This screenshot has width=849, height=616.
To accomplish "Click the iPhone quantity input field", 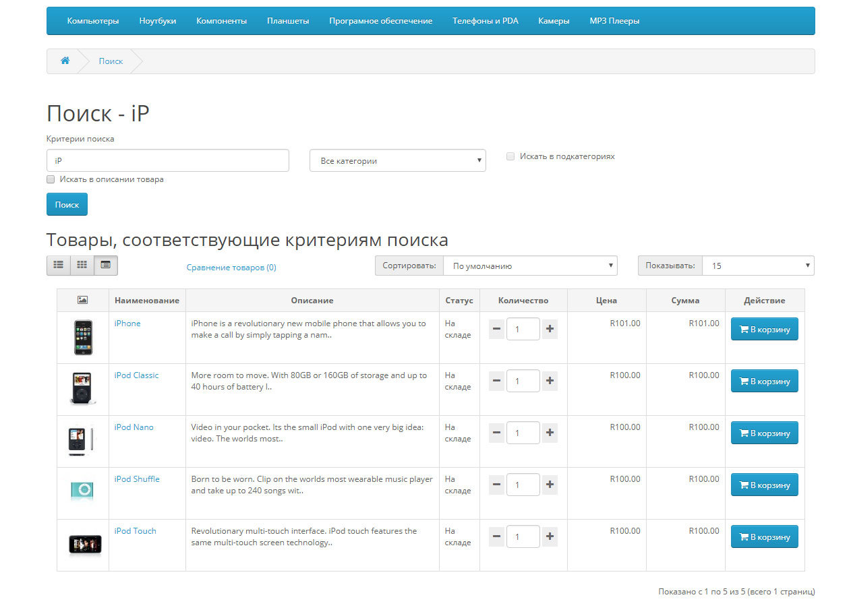I will pyautogui.click(x=523, y=329).
